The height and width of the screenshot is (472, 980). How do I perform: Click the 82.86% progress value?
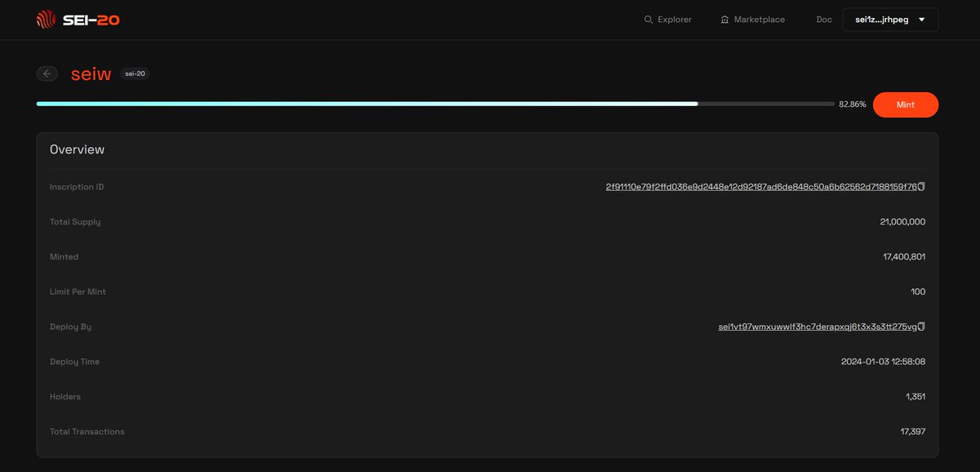point(852,105)
